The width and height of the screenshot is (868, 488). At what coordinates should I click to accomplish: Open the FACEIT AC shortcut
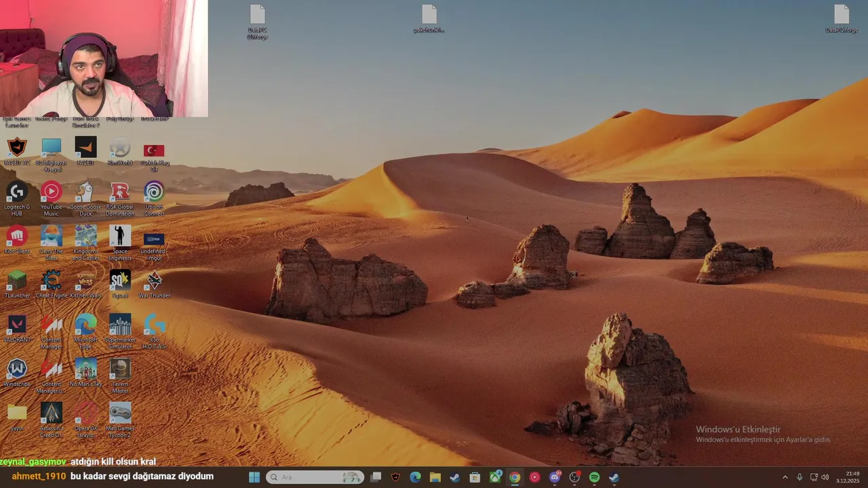tap(17, 152)
